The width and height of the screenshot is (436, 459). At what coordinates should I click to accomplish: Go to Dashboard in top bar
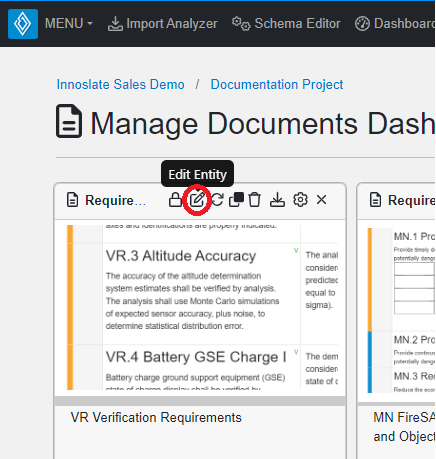tap(395, 24)
